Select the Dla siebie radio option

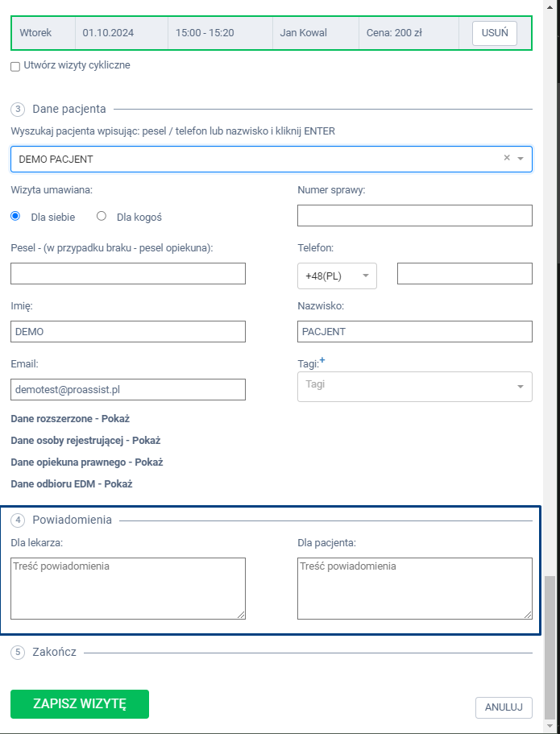pyautogui.click(x=15, y=216)
